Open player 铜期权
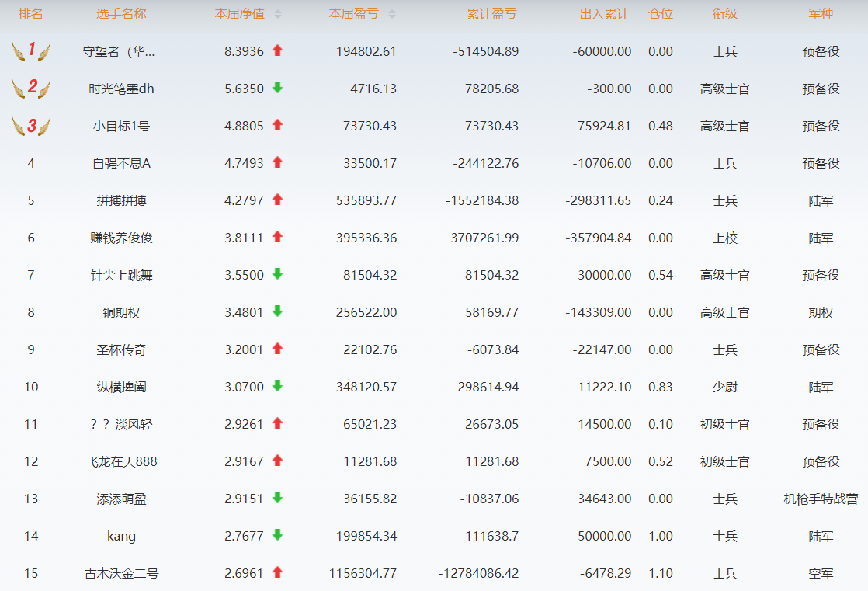Screen dimensions: 868x591 coord(121,312)
